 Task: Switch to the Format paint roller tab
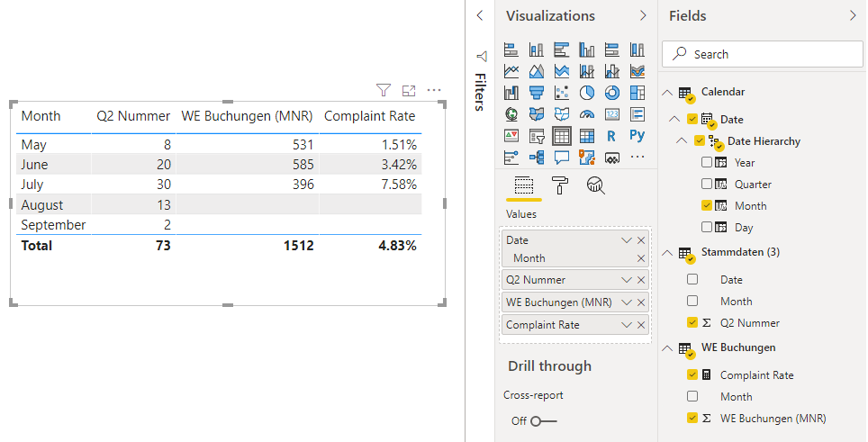[560, 185]
